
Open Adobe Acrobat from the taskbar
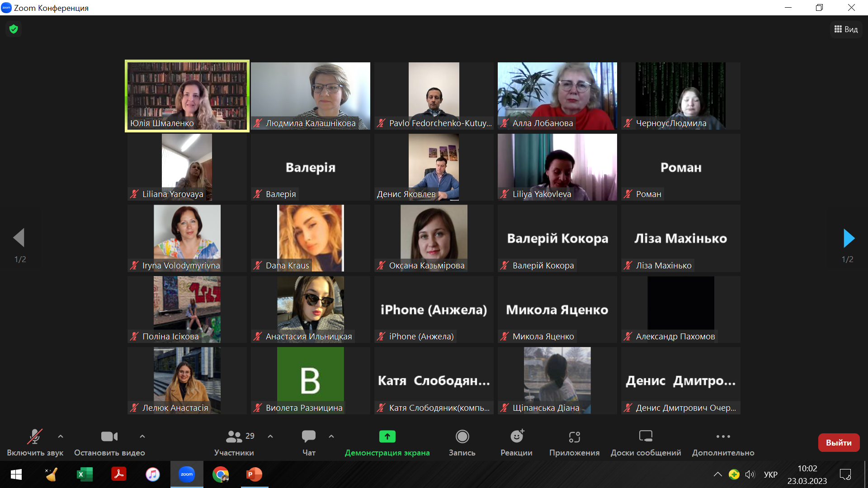tap(118, 474)
